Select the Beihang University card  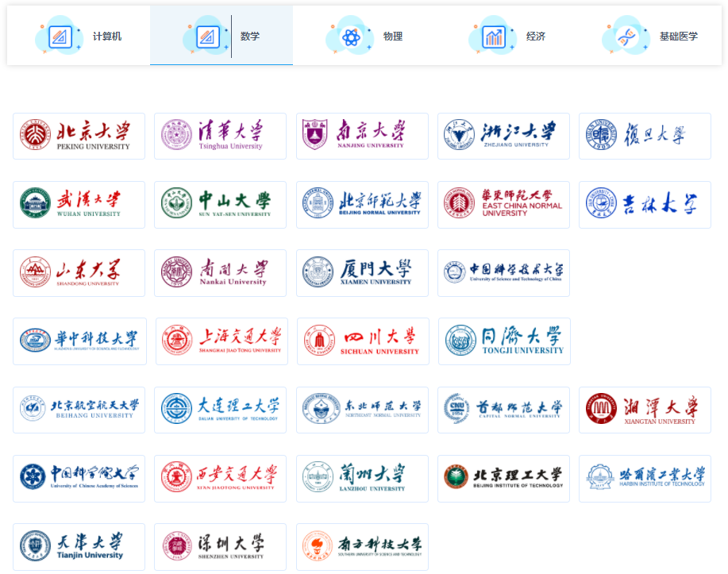coord(79,410)
